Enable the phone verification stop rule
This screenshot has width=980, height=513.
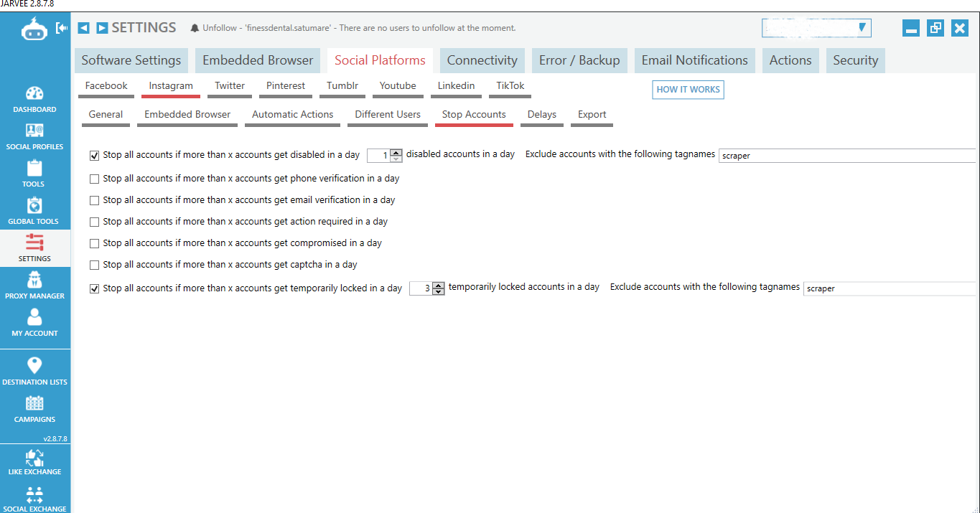click(94, 179)
